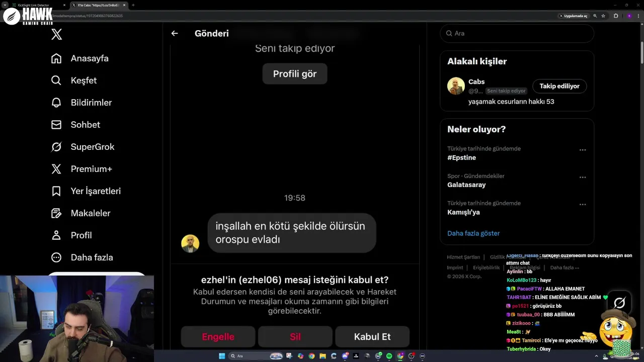Open Imprint footer link
The image size is (644, 362).
click(x=455, y=267)
